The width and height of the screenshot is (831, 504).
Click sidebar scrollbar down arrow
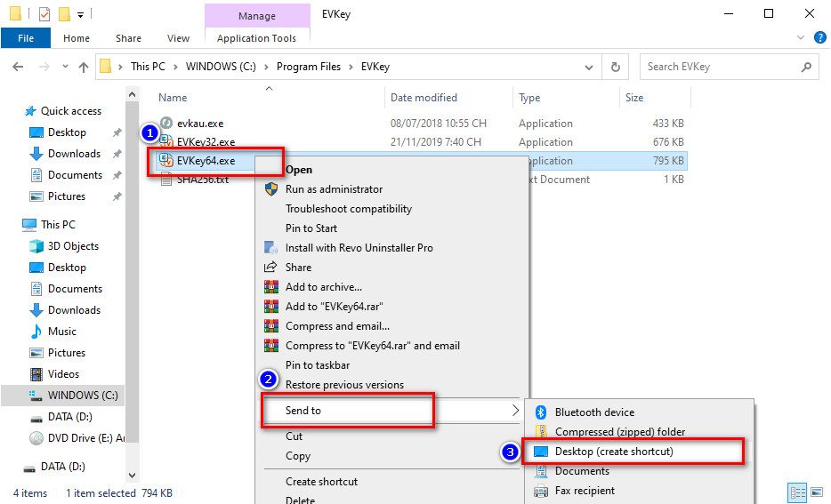point(132,476)
